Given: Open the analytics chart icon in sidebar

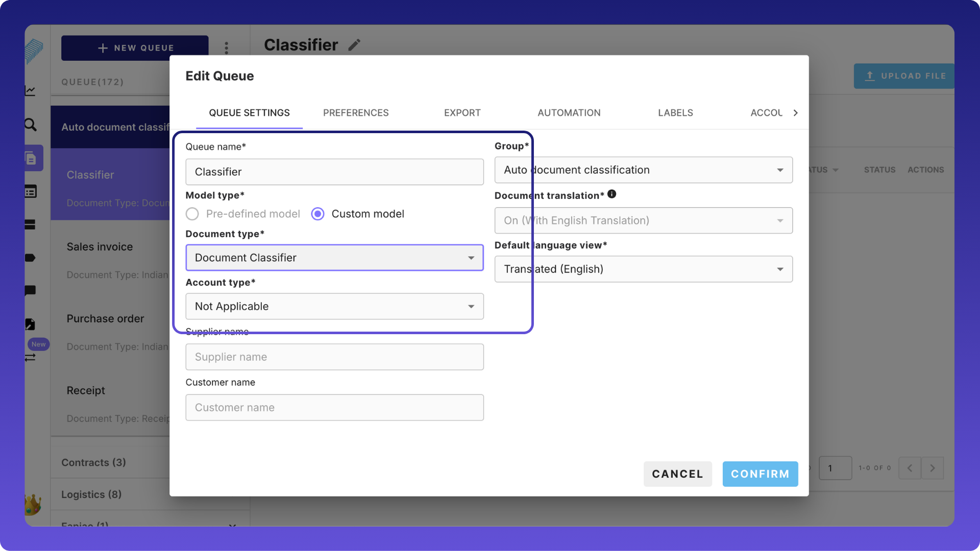Looking at the screenshot, I should [31, 91].
